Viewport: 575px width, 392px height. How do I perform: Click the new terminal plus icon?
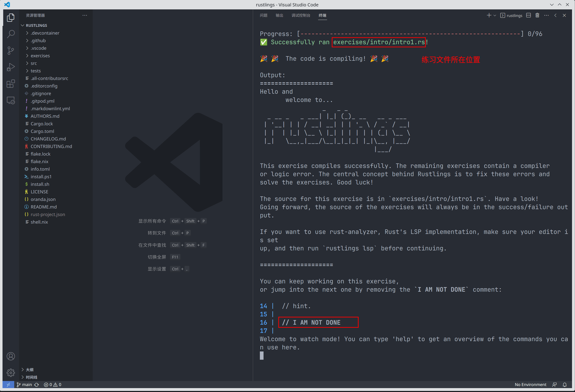489,15
